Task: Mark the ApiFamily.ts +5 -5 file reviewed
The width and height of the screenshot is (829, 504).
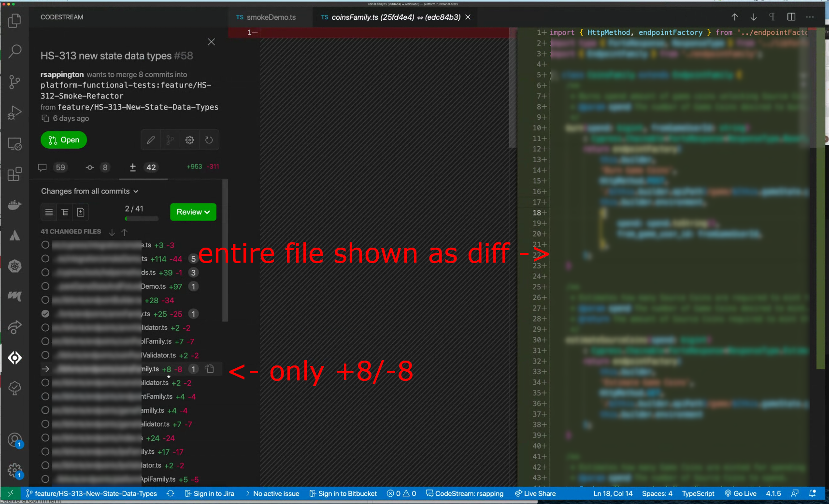Action: 45,479
